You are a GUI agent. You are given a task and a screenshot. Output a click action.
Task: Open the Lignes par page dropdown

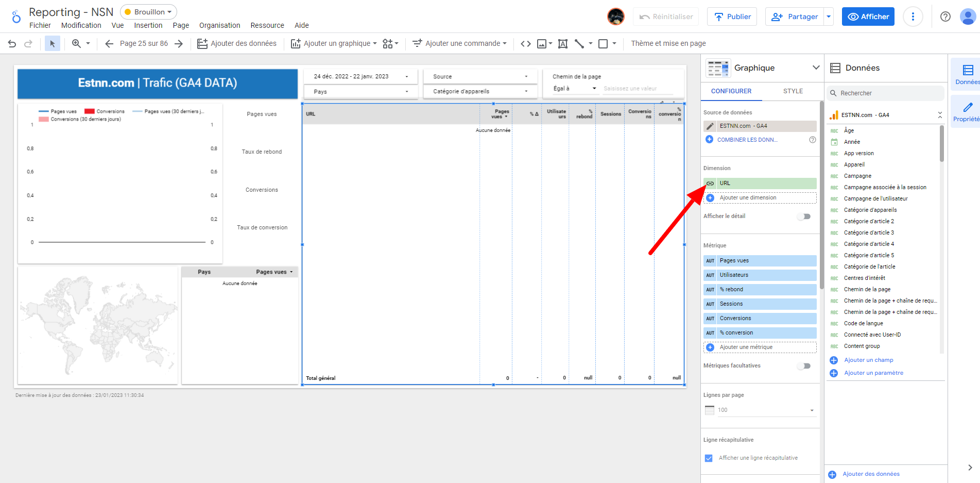point(760,410)
